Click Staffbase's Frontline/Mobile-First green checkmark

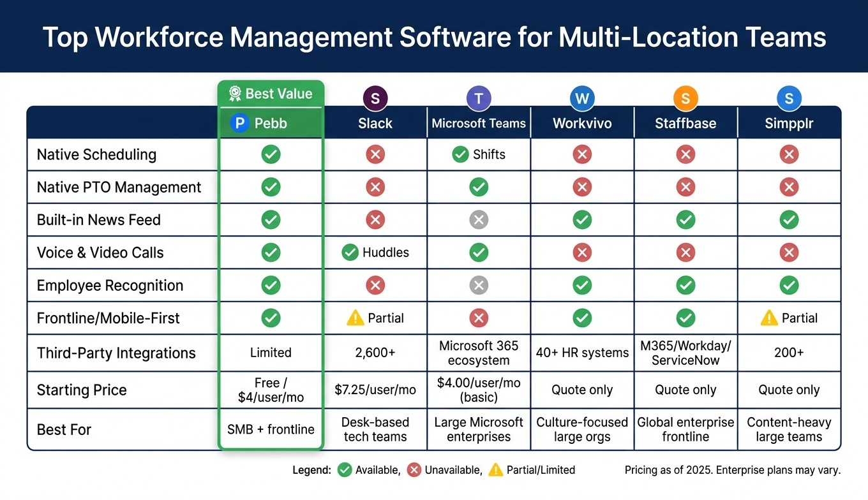tap(685, 318)
